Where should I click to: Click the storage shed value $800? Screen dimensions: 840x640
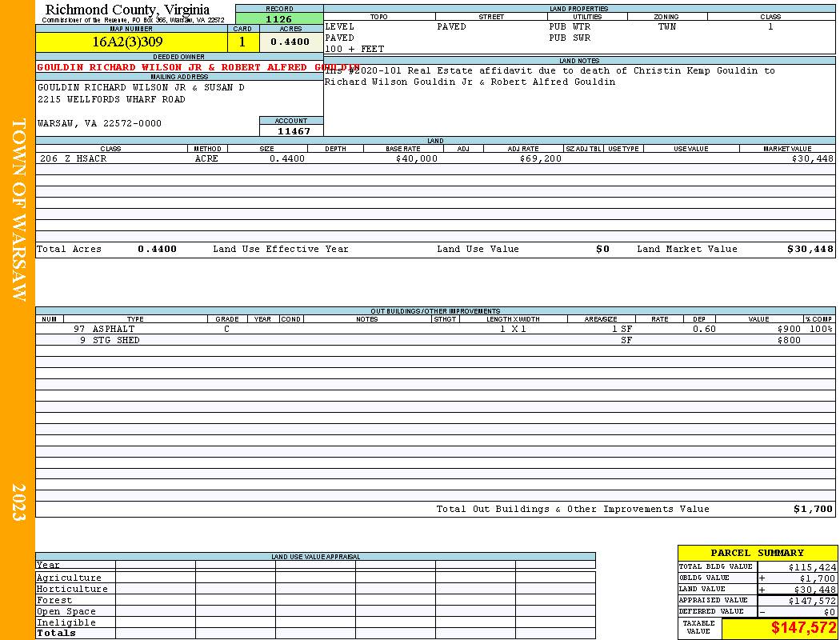click(789, 340)
